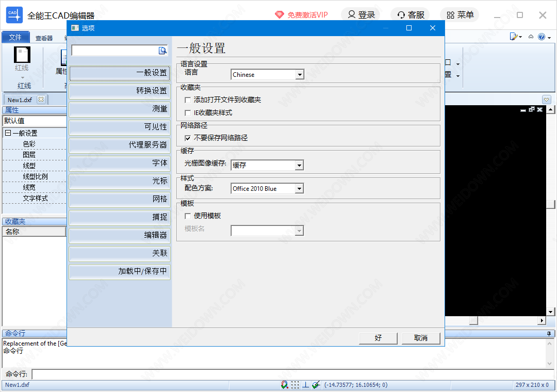Click the 命令行 input field
This screenshot has width=557, height=392.
[x=293, y=374]
